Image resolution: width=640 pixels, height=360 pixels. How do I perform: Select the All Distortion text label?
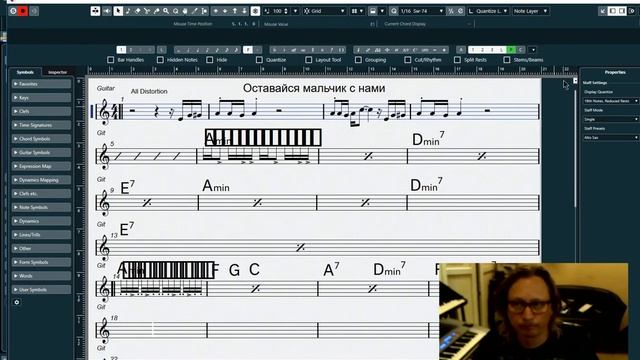pos(149,91)
